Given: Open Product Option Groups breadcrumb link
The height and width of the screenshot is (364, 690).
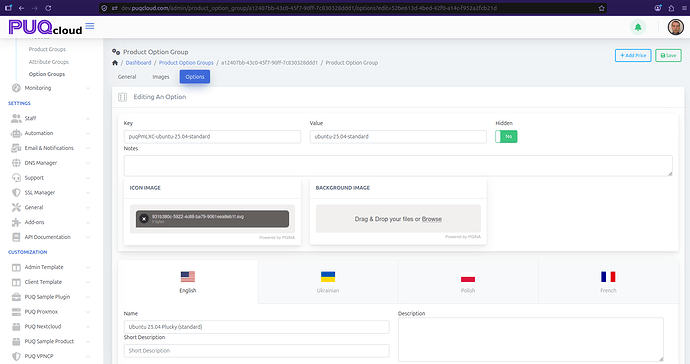Looking at the screenshot, I should coord(186,63).
